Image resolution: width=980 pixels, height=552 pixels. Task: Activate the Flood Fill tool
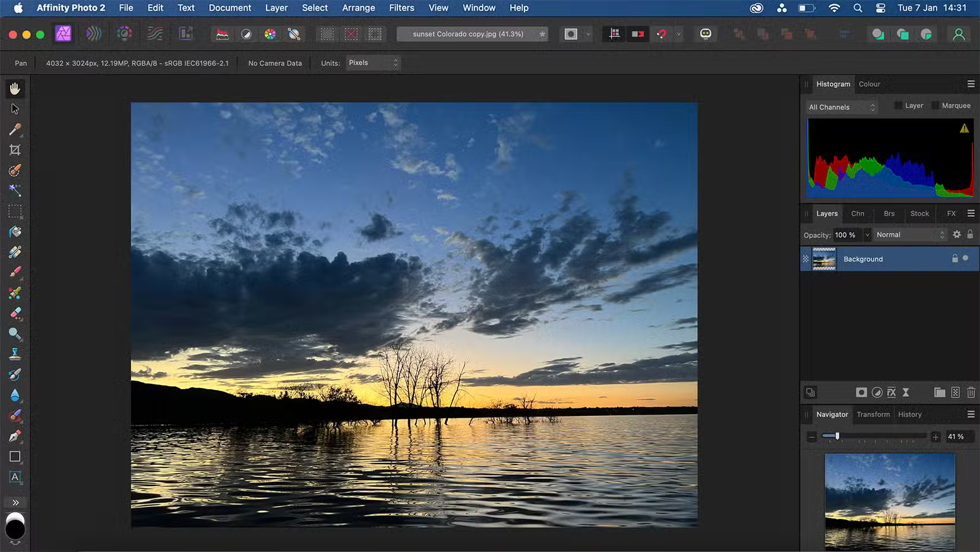coord(15,232)
